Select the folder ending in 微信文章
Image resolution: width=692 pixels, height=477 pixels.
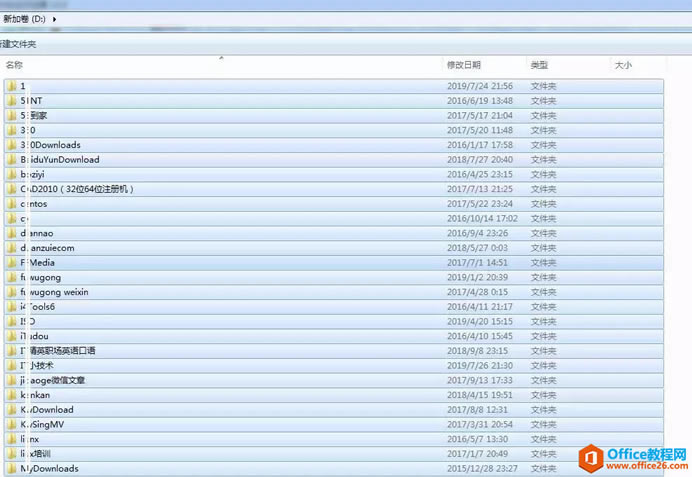[53, 380]
